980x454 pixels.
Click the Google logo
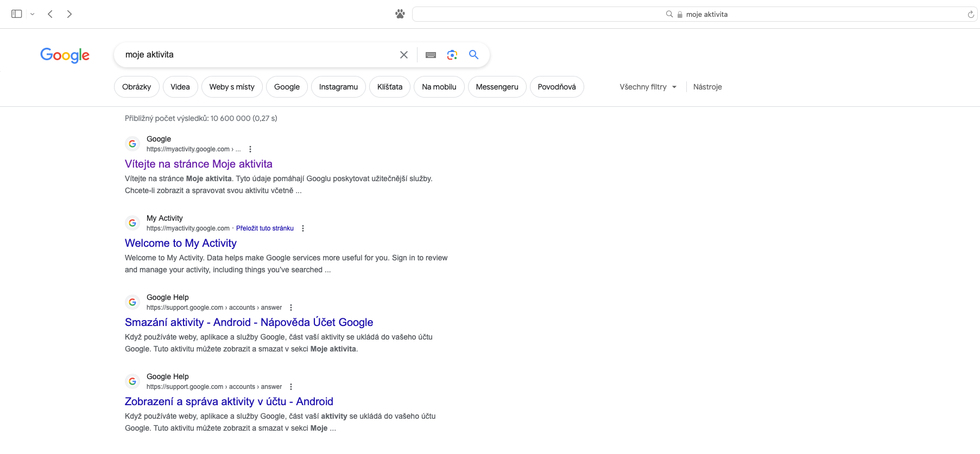pyautogui.click(x=65, y=55)
